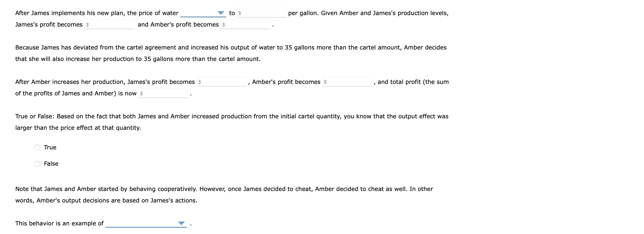Click the total profit input field
This screenshot has width=644, height=234.
(163, 93)
